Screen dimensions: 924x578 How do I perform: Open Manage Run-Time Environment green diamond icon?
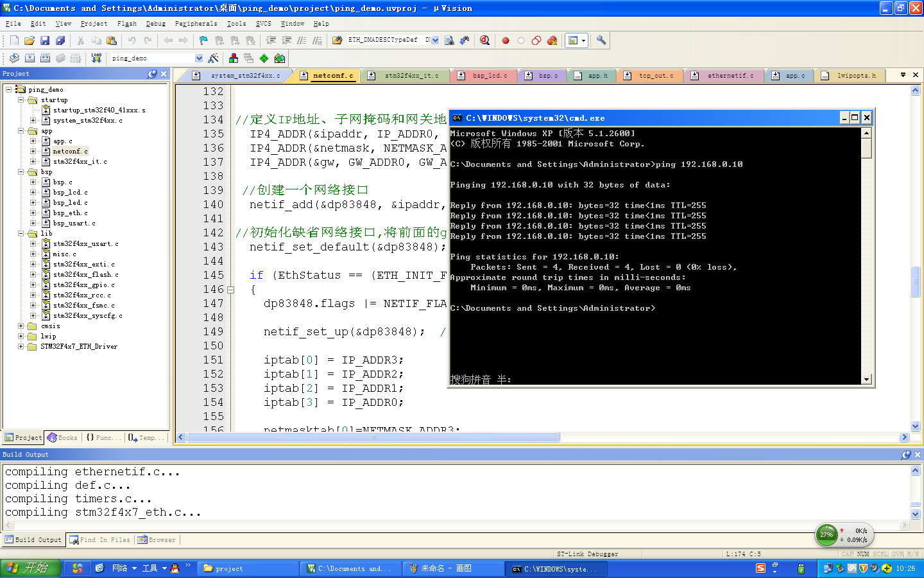(264, 58)
